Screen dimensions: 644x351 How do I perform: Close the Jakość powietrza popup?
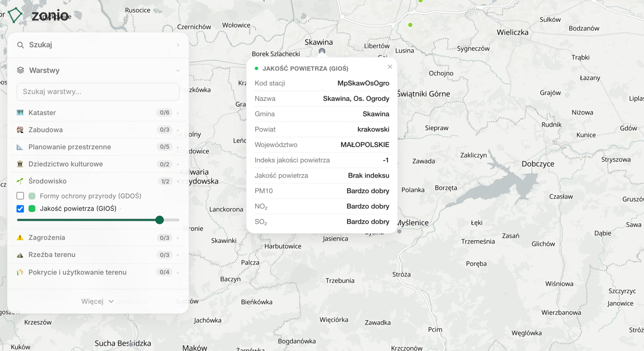(x=390, y=67)
